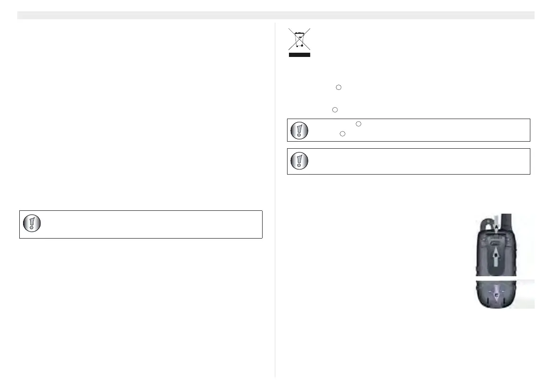Click the exclamation icon in the lower right note box

[299, 161]
